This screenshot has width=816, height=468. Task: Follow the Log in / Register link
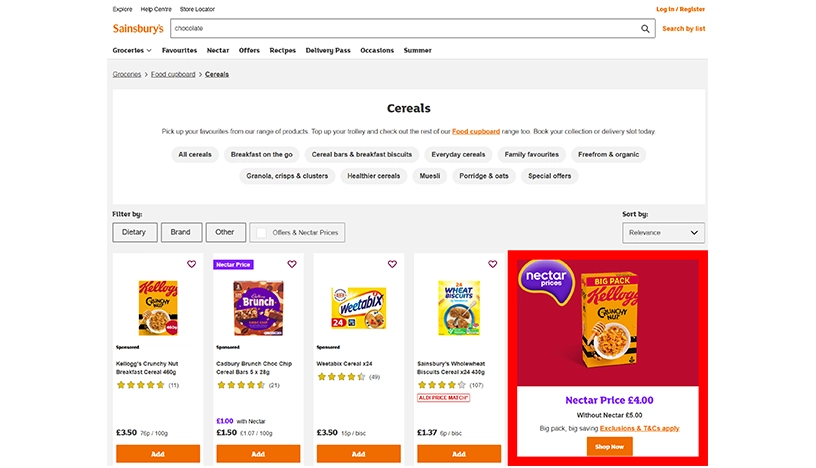coord(680,9)
